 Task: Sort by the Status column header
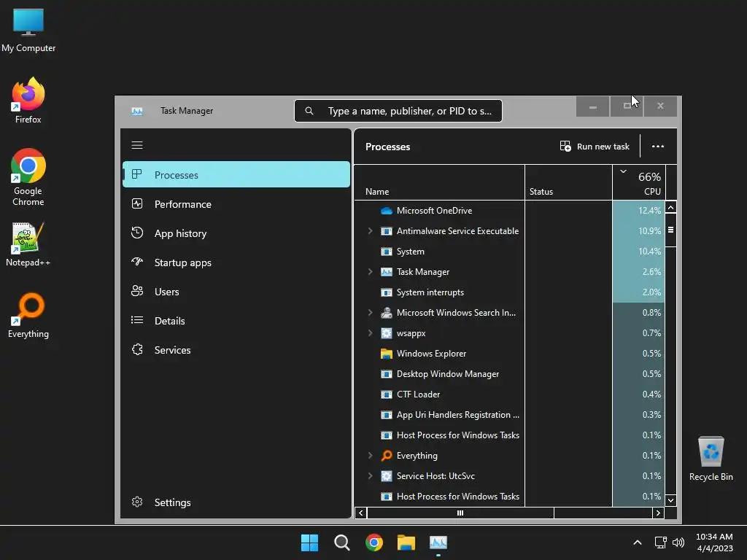pyautogui.click(x=568, y=182)
